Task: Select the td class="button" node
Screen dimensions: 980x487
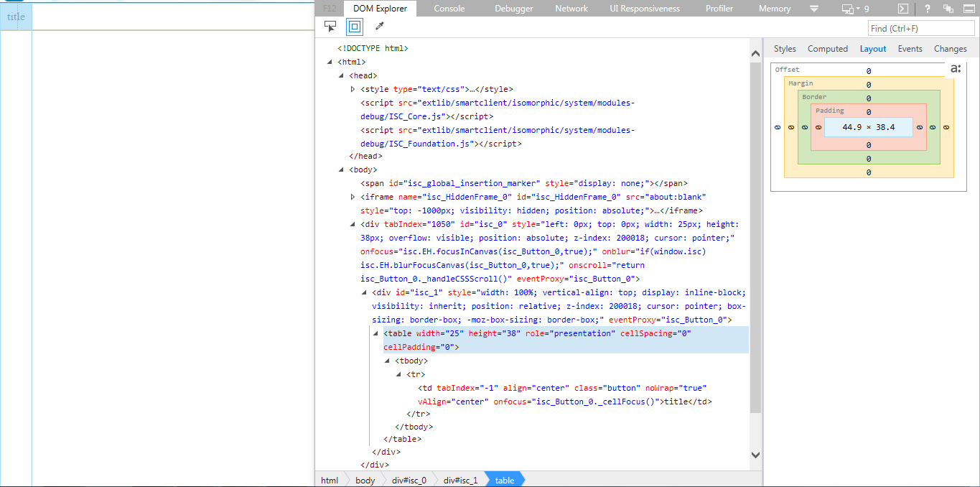Action: tap(566, 394)
